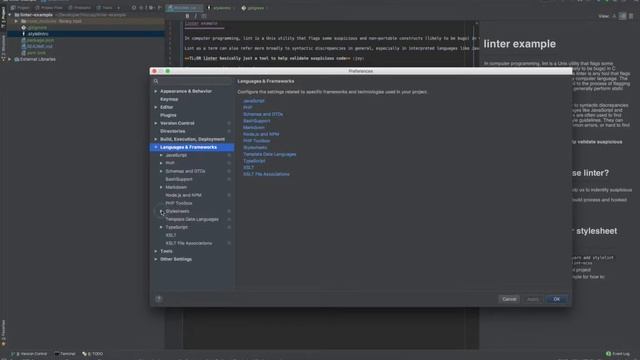This screenshot has height=360, width=640.
Task: Click the help icon in Preferences dialog
Action: (159, 299)
